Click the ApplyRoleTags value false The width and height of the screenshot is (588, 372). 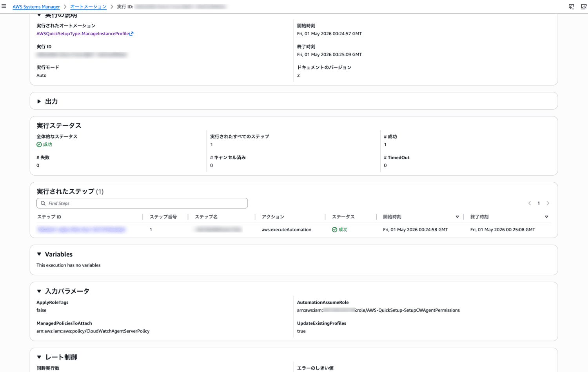[42, 310]
